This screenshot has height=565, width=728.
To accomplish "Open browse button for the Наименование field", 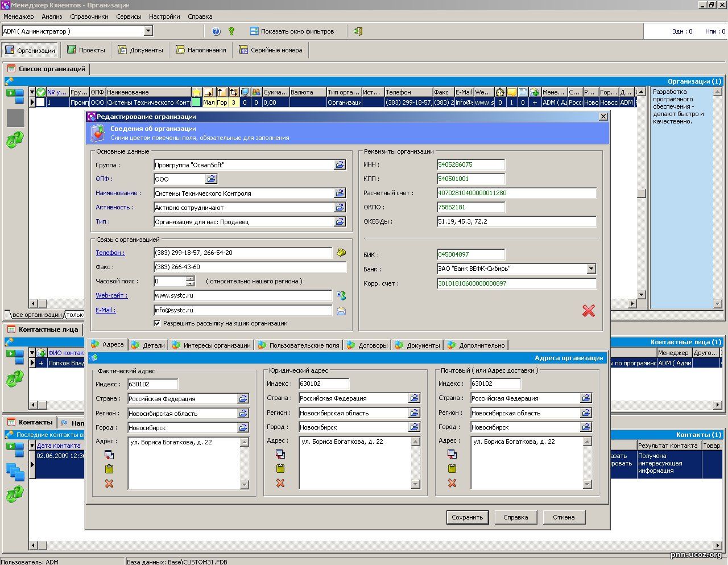I will coord(340,193).
